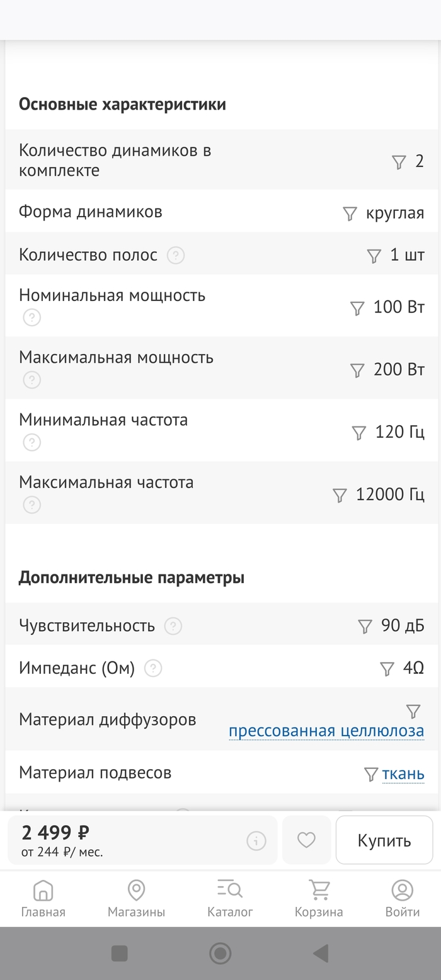This screenshot has width=441, height=980.
Task: Tap the filter funnel beside Минимальная частота value
Action: point(358,433)
